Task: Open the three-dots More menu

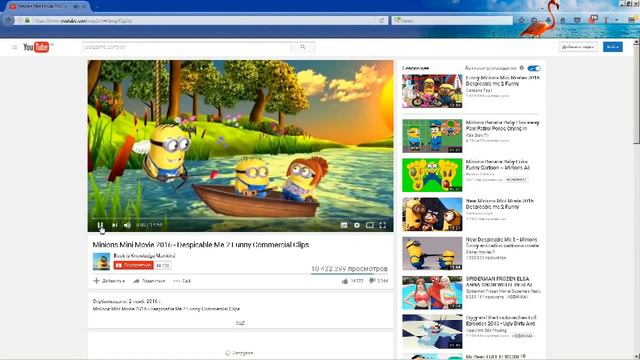Action: point(182,281)
